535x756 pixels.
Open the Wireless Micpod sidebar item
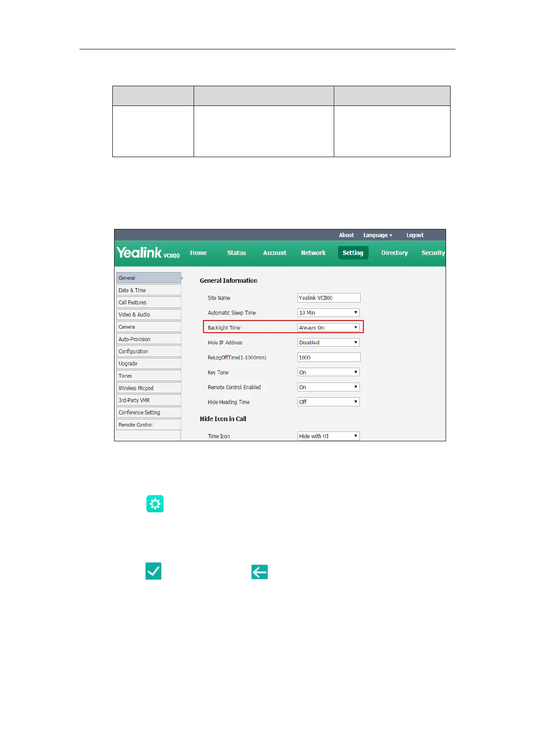pos(149,388)
